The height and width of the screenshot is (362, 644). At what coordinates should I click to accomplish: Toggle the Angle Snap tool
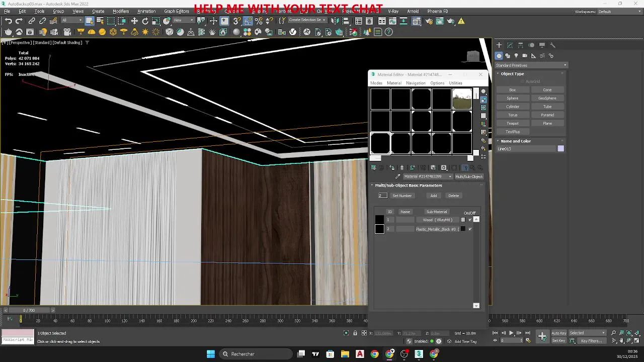click(x=248, y=21)
